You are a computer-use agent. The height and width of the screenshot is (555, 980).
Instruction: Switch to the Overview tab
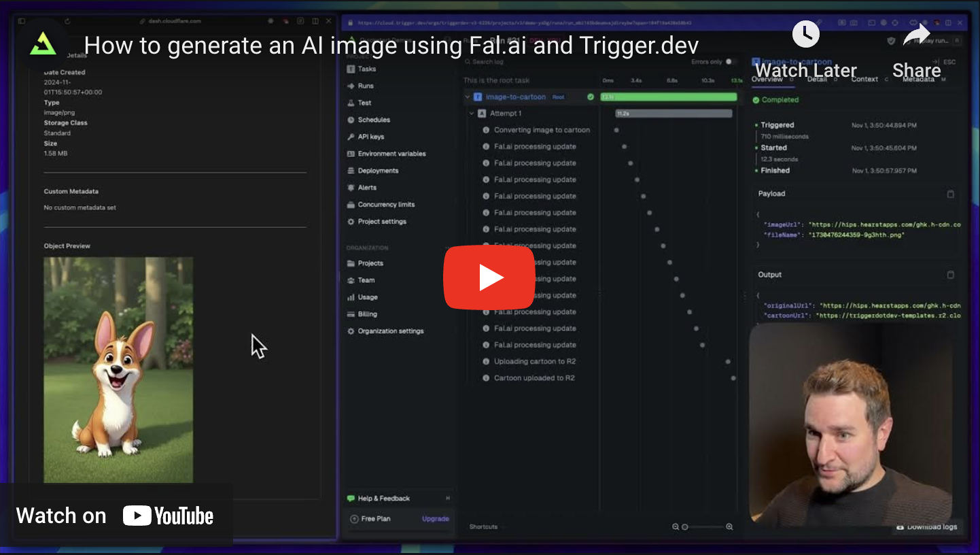[767, 80]
